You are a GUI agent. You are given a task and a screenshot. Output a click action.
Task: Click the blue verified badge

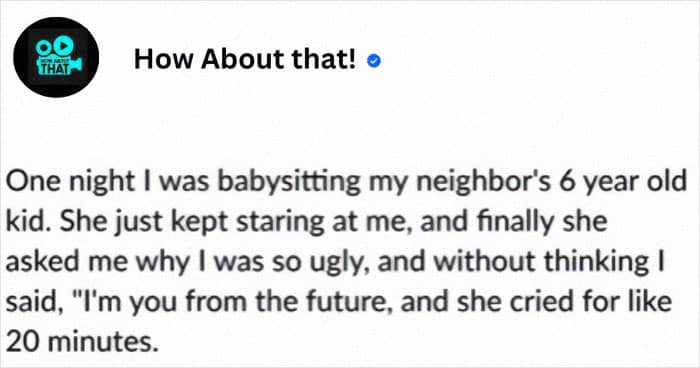(x=374, y=61)
